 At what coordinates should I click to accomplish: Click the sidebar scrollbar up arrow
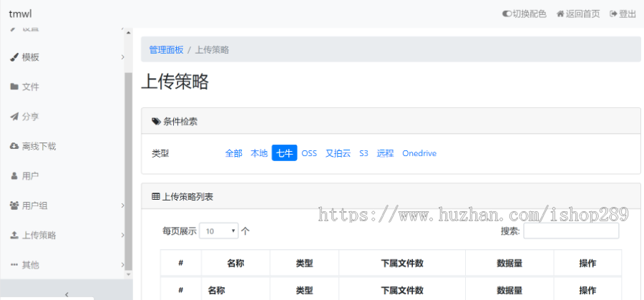point(129,32)
